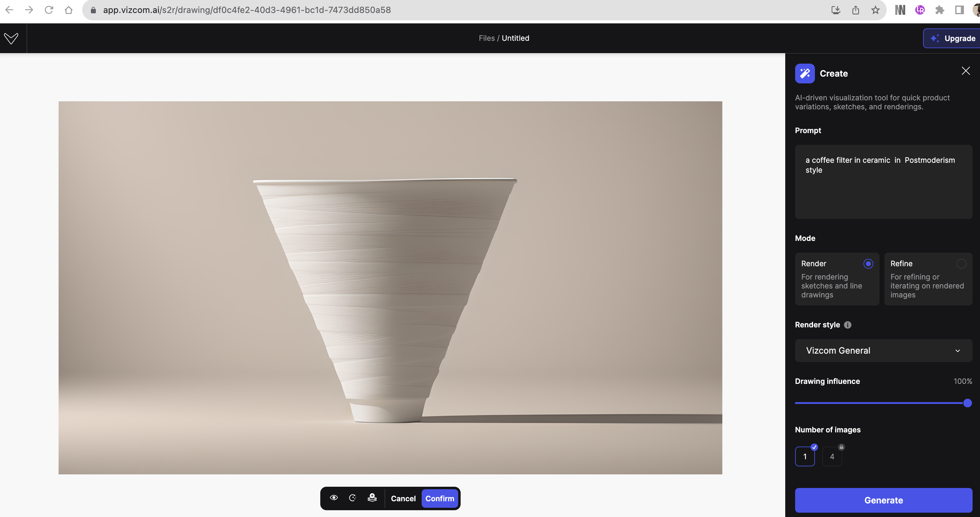Click the Generate button
This screenshot has width=980, height=517.
click(883, 500)
